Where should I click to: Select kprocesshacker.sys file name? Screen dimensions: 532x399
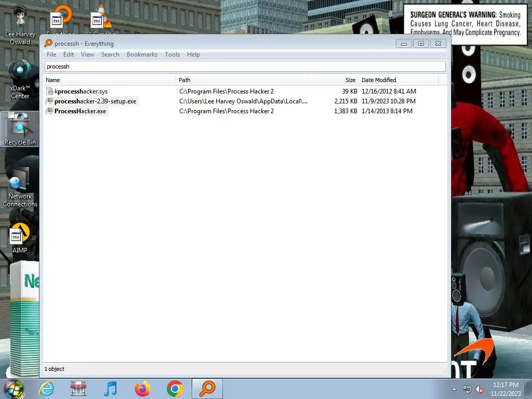coord(81,91)
